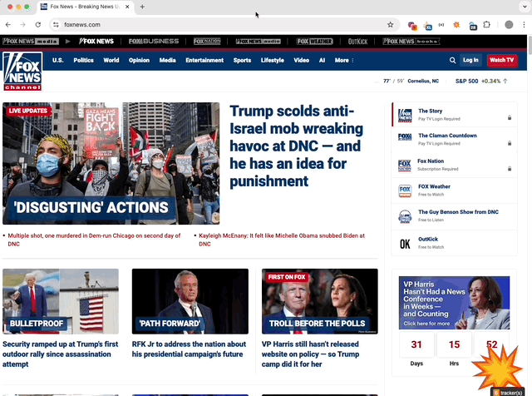Screen dimensions: 532x396
Task: Open the site search magnifier icon
Action: (452, 60)
